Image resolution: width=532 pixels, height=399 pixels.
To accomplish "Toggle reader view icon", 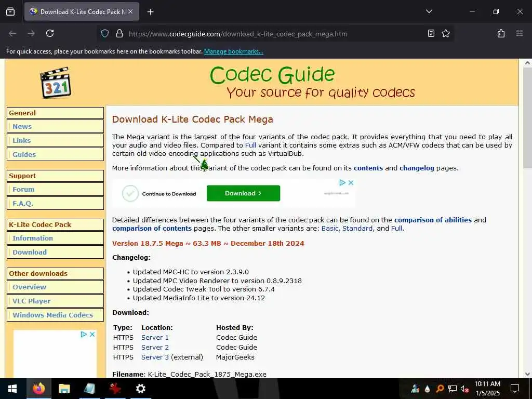I will (x=431, y=33).
